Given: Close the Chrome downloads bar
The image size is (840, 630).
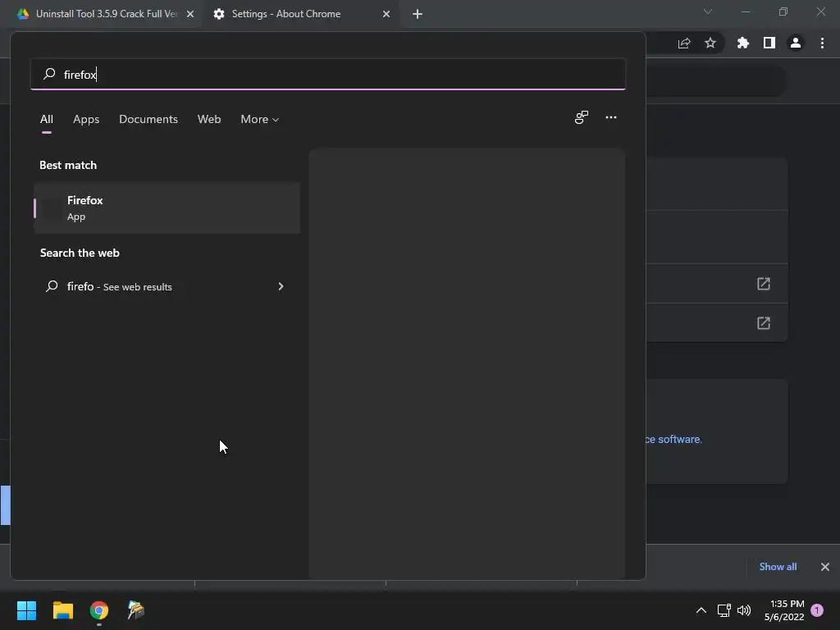Looking at the screenshot, I should pyautogui.click(x=825, y=567).
